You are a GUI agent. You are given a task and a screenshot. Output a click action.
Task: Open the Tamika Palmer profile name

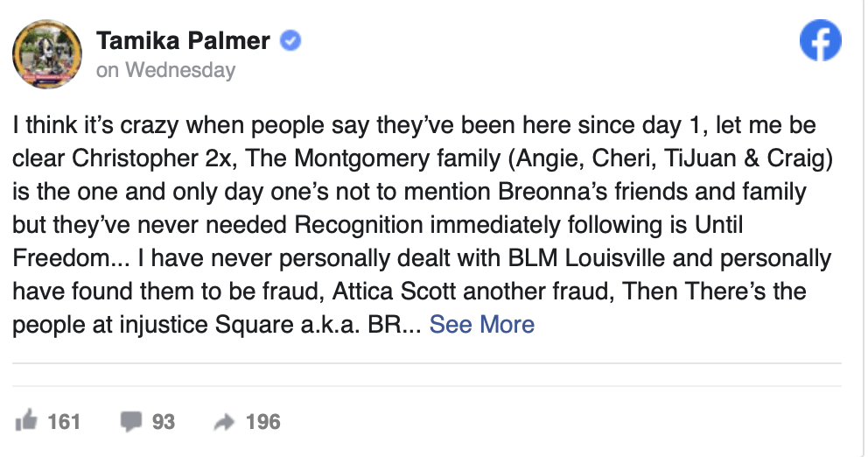183,40
